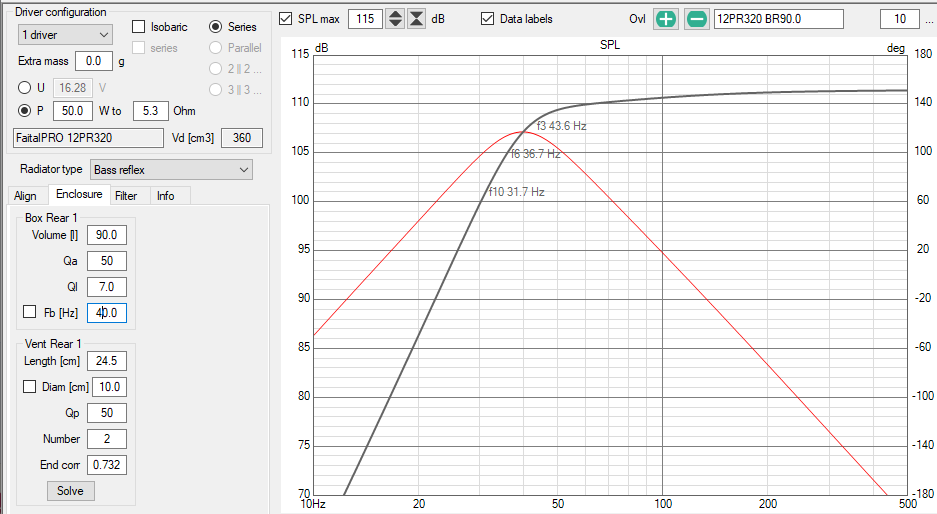Click the Vd [cm3] 360 field

[242, 137]
